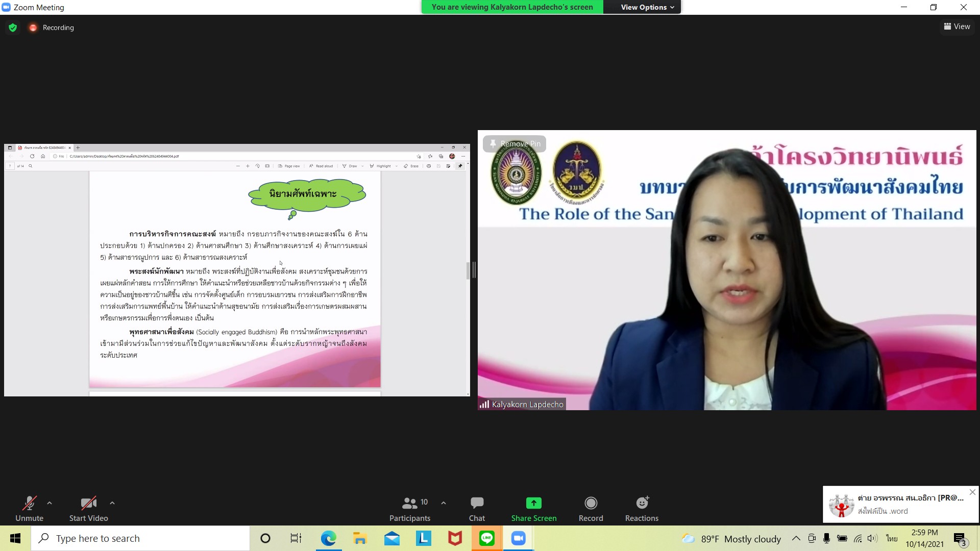Expand Participants options caret
Screen dimensions: 980x551
tap(444, 503)
